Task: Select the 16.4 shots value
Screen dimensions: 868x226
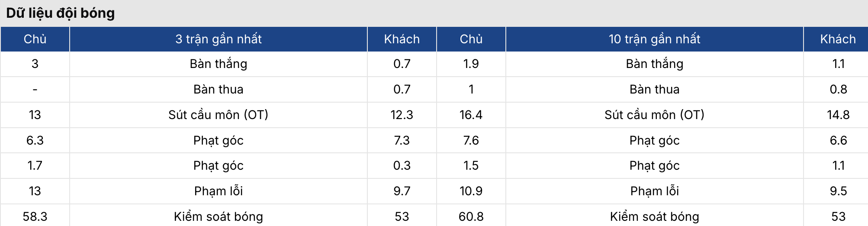Action: (x=471, y=115)
